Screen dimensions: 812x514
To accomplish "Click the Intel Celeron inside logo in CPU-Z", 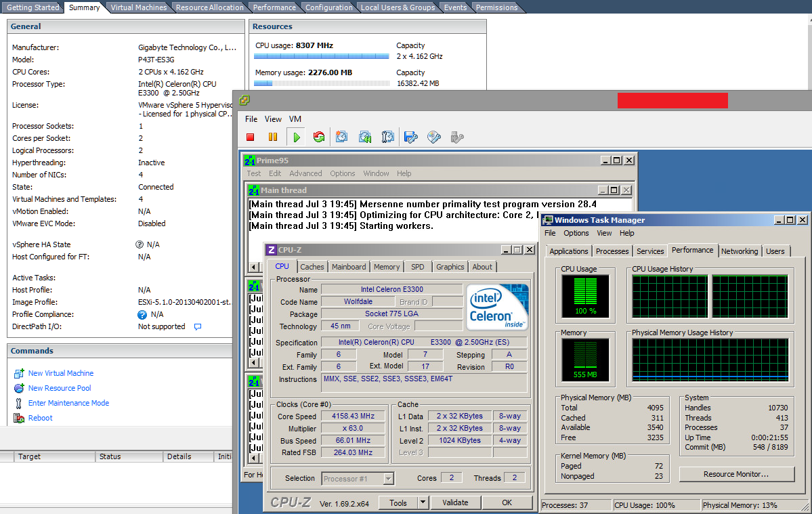I will pyautogui.click(x=498, y=307).
